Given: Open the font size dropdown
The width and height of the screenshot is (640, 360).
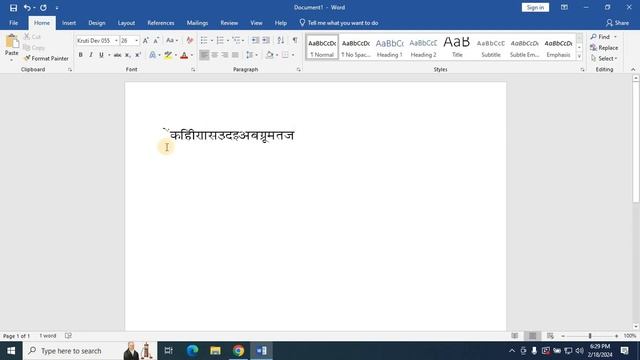Looking at the screenshot, I should 136,40.
